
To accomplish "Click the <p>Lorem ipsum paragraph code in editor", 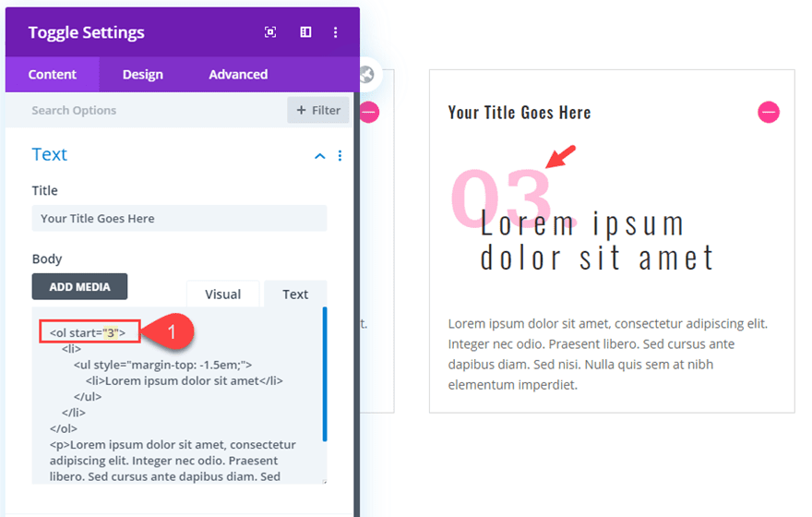I will [173, 461].
